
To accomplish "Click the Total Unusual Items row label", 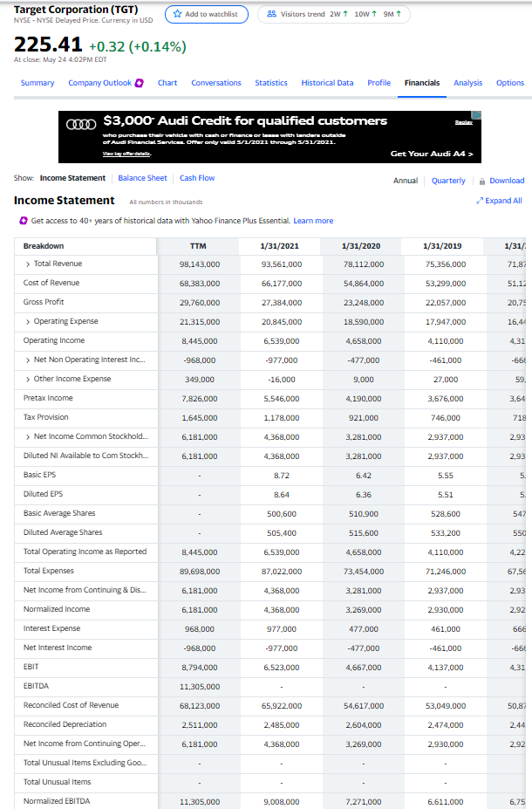I will [57, 782].
